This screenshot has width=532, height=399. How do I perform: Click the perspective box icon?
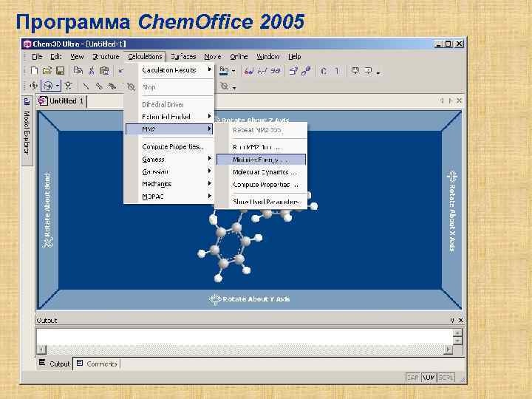pyautogui.click(x=293, y=71)
